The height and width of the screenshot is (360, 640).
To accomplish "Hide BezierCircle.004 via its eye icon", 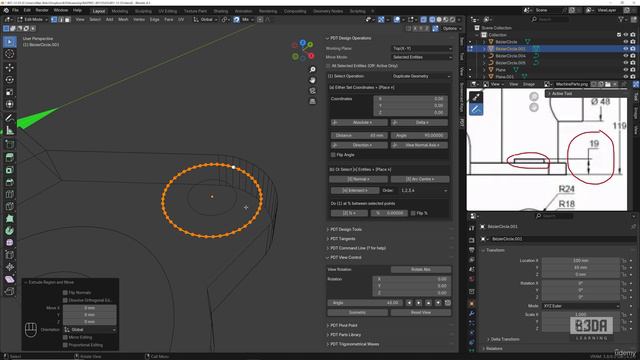I will pyautogui.click(x=626, y=56).
